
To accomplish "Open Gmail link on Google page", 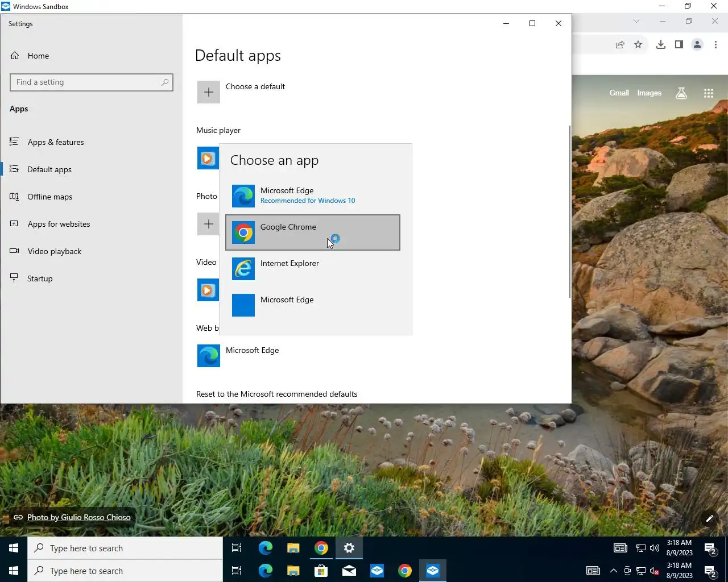I will coord(619,93).
